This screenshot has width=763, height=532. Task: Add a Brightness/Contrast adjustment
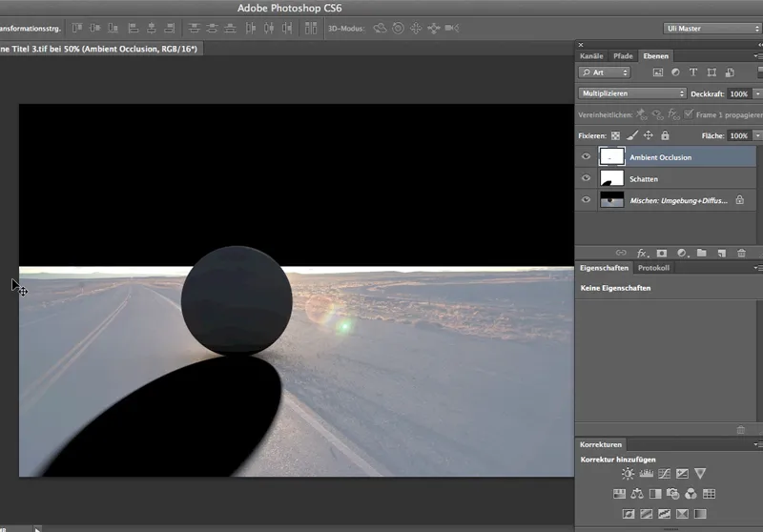(628, 474)
